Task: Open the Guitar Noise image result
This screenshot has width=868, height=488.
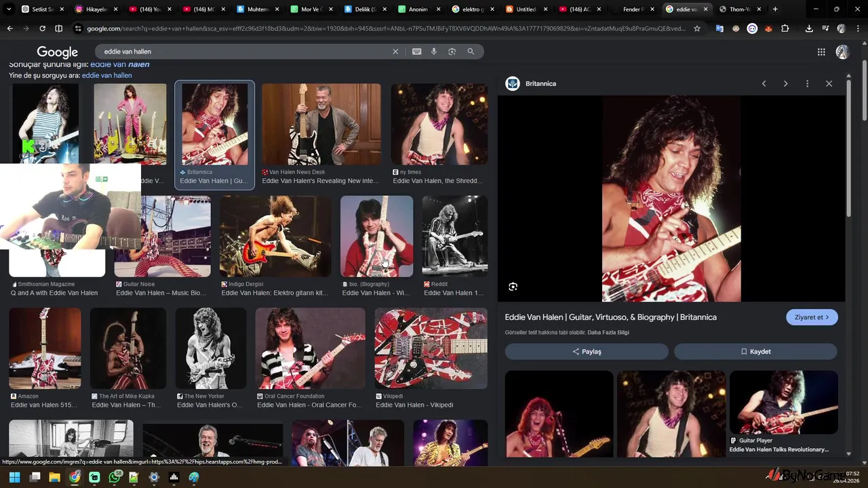Action: click(x=162, y=237)
